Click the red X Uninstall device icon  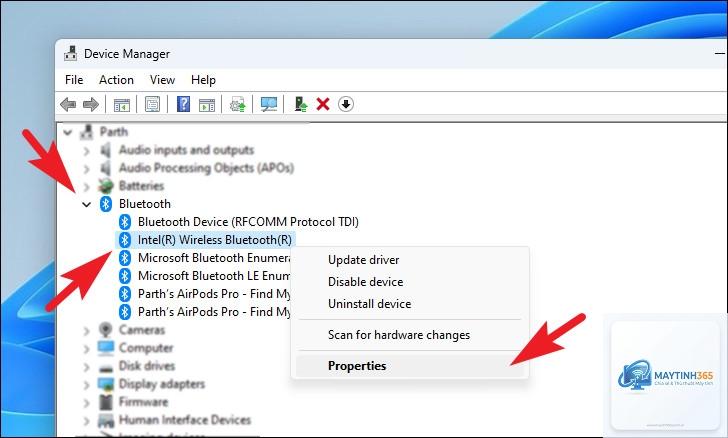click(x=323, y=104)
